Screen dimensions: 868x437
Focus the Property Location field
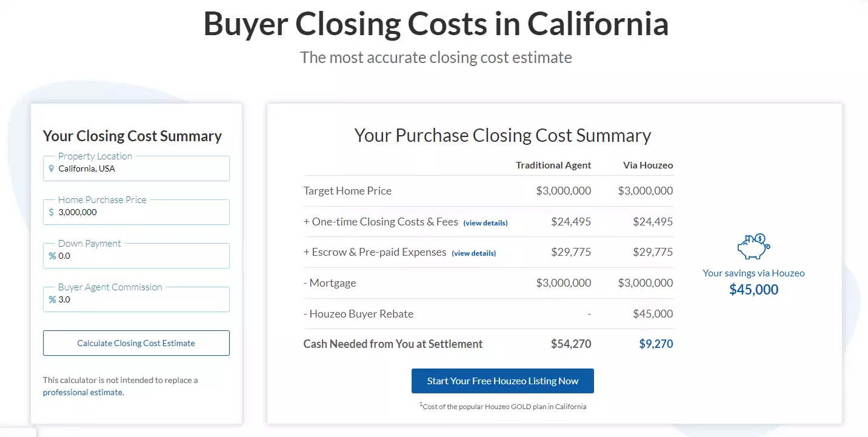point(142,169)
